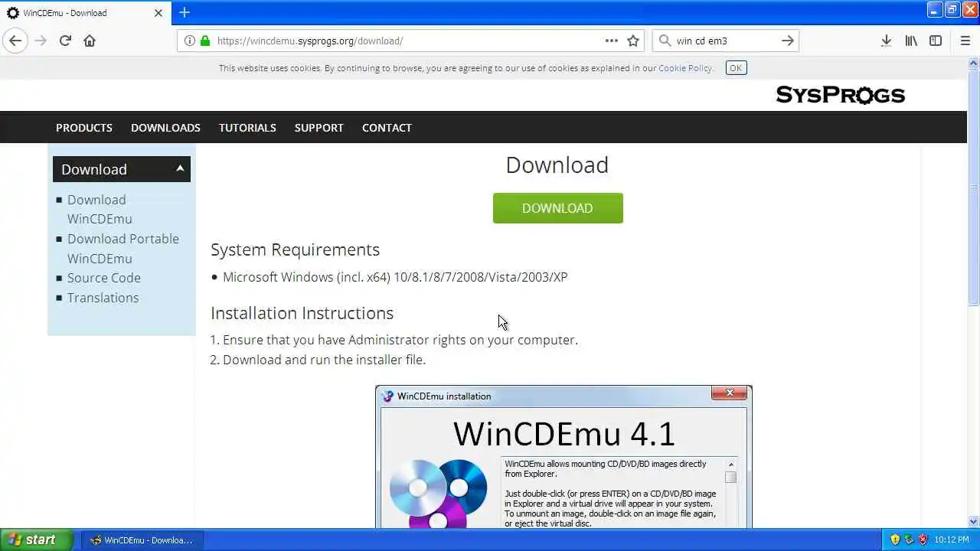The height and width of the screenshot is (551, 980).
Task: Bookmark this page with the star
Action: [633, 41]
